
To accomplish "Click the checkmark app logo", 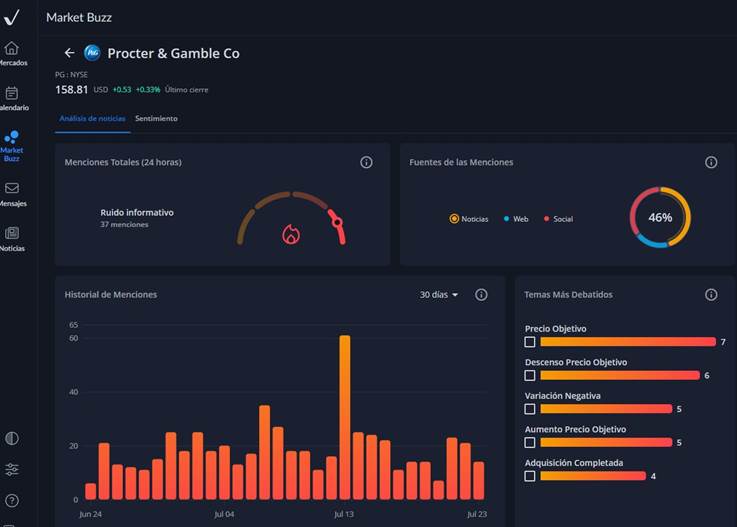I will [x=11, y=17].
